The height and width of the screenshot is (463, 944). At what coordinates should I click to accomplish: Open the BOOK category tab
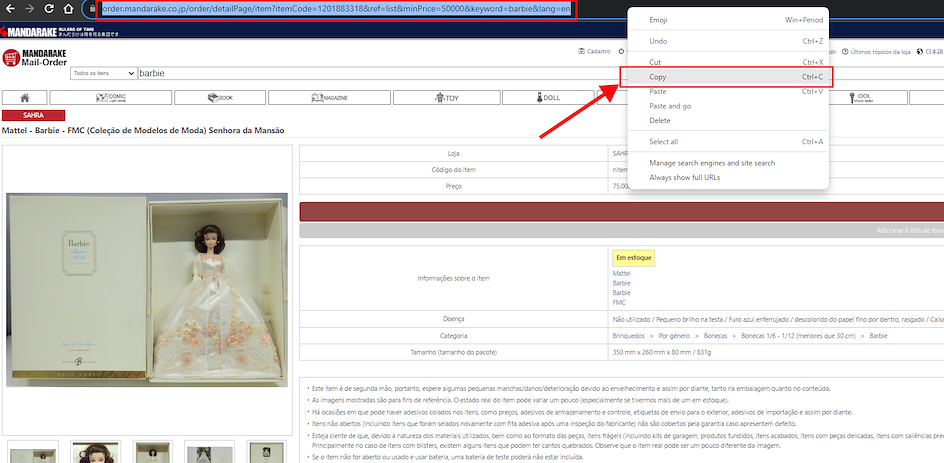click(x=220, y=98)
